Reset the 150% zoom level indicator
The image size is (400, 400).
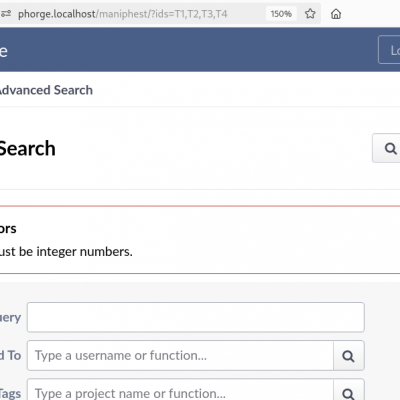point(281,14)
